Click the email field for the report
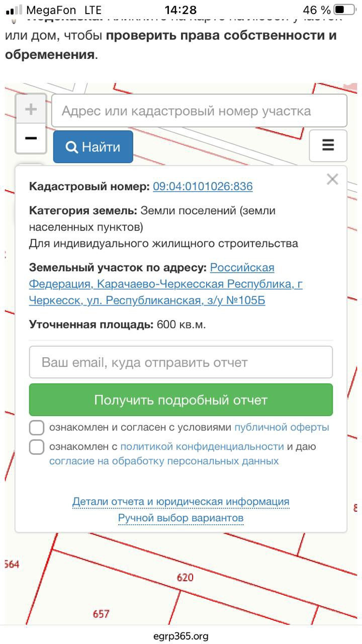Screen dimensions: 362x644 point(181,362)
